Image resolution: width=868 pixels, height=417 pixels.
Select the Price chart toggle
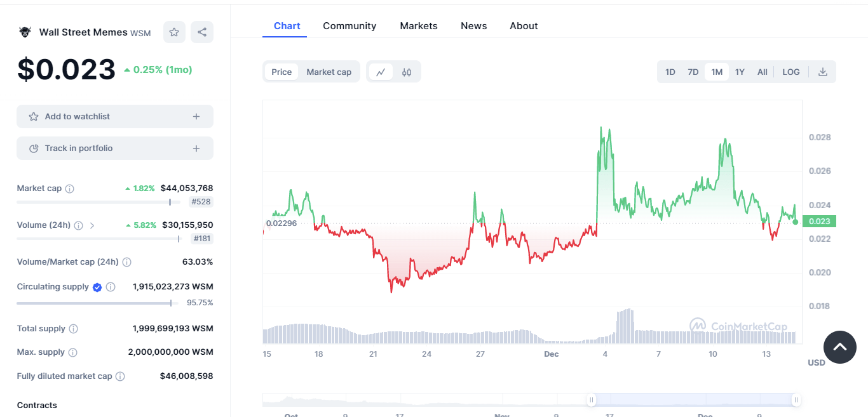[281, 72]
